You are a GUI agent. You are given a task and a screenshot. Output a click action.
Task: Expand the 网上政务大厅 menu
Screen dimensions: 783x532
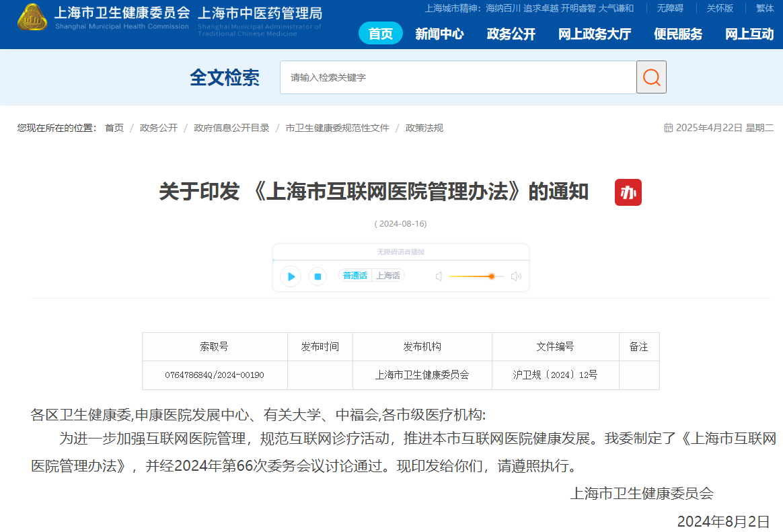click(x=594, y=34)
